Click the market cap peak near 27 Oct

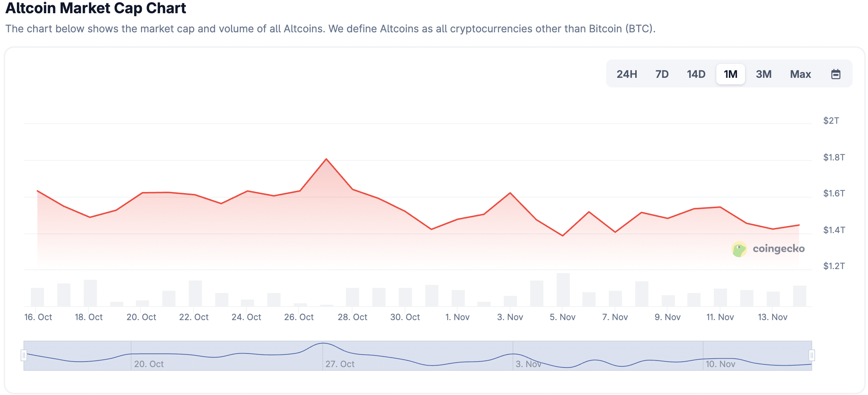coord(326,159)
